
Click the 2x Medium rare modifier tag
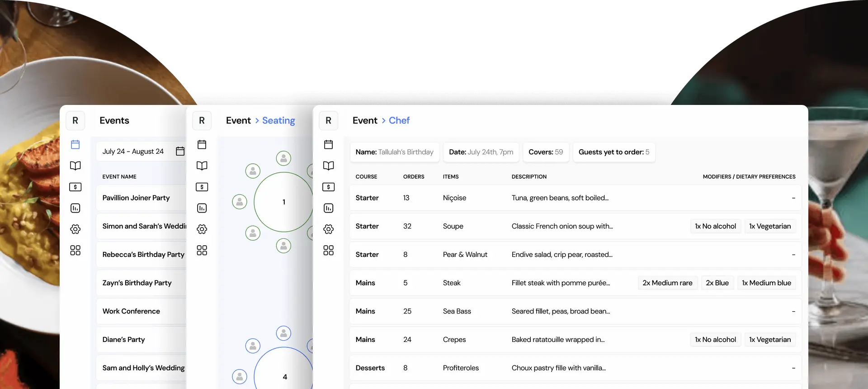(667, 283)
